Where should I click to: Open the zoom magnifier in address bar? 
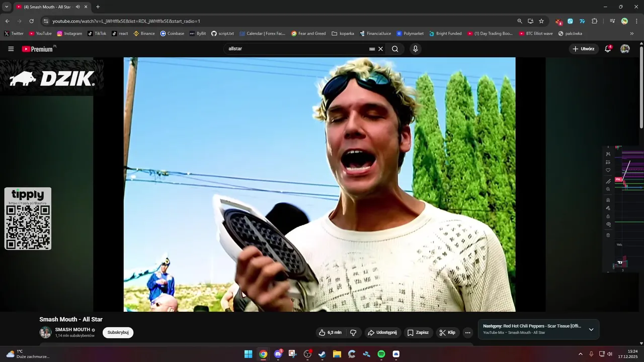(520, 21)
